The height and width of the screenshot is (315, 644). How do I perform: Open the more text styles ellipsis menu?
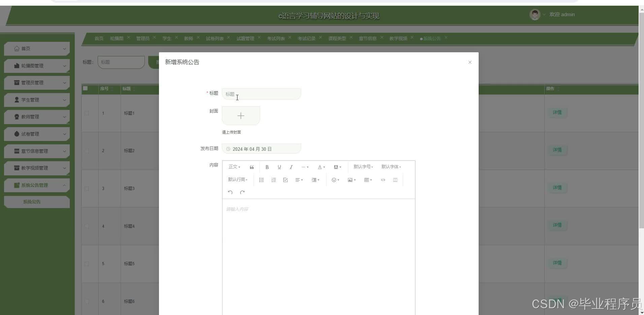point(305,167)
